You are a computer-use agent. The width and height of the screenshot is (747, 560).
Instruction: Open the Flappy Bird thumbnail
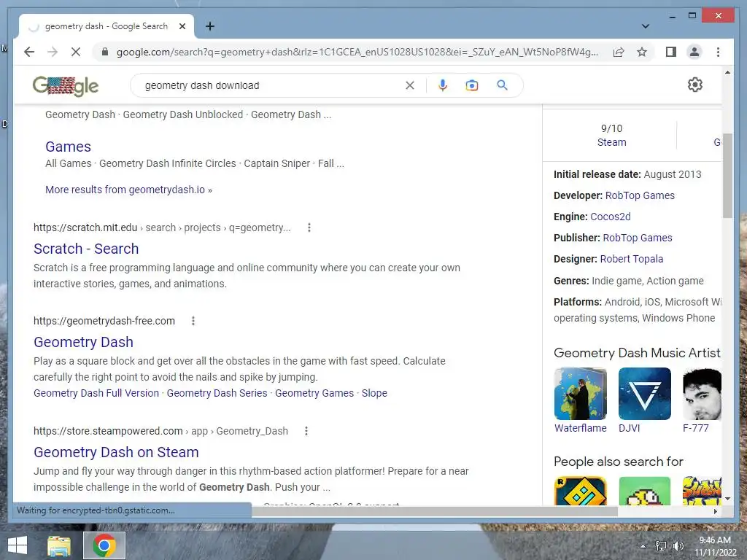pos(645,491)
